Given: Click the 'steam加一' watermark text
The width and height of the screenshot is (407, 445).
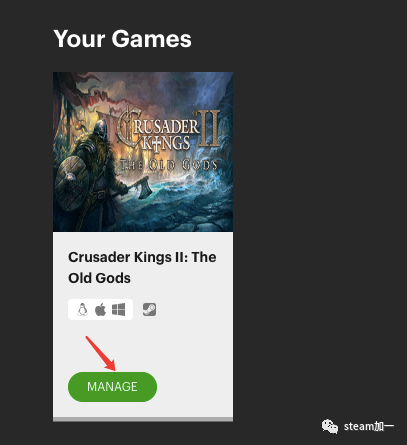Looking at the screenshot, I should (369, 426).
